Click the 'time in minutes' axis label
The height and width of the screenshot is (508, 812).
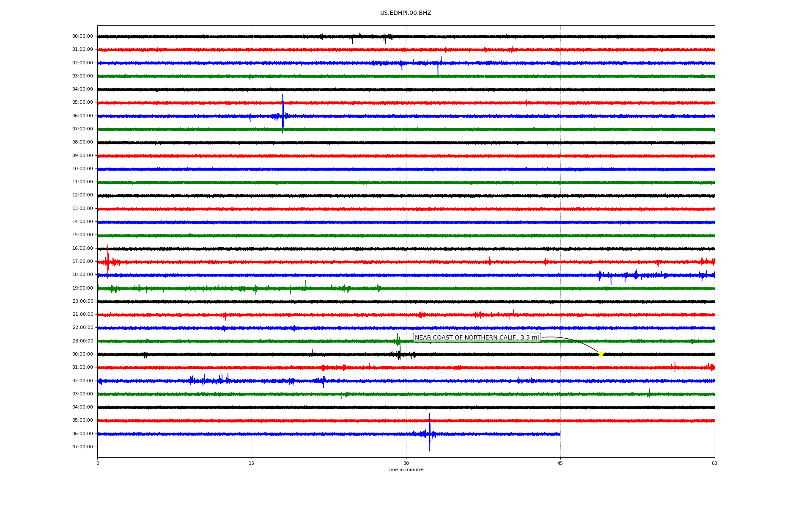(x=406, y=470)
